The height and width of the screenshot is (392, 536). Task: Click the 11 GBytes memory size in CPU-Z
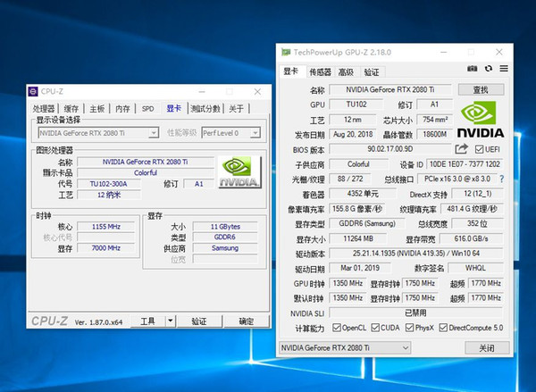(x=225, y=226)
